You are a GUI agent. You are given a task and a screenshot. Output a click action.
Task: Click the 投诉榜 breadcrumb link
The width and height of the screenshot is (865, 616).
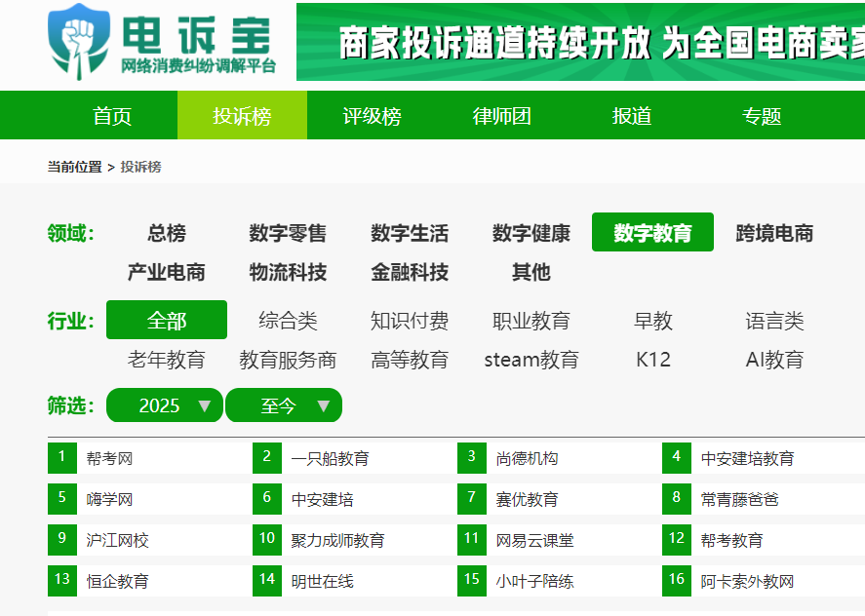140,167
